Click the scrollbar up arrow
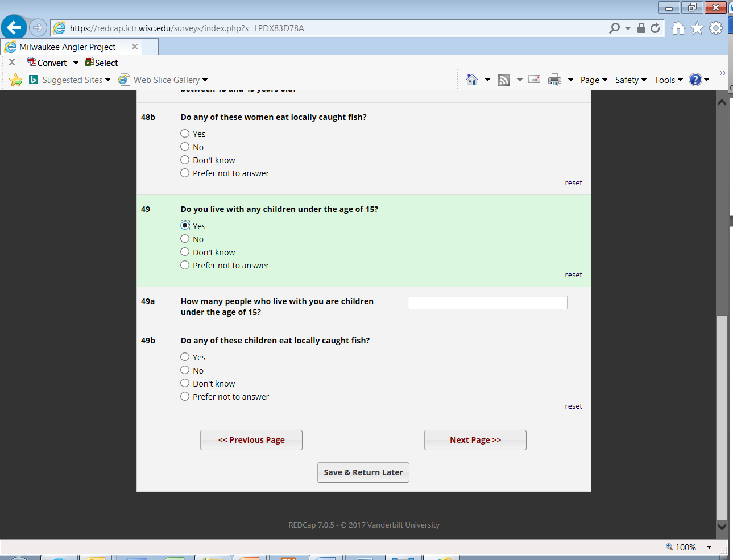The width and height of the screenshot is (733, 560). pyautogui.click(x=722, y=103)
